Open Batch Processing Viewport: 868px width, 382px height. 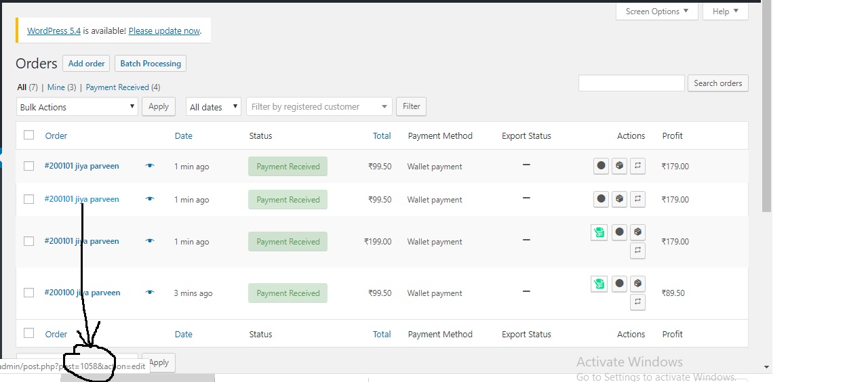click(x=151, y=64)
